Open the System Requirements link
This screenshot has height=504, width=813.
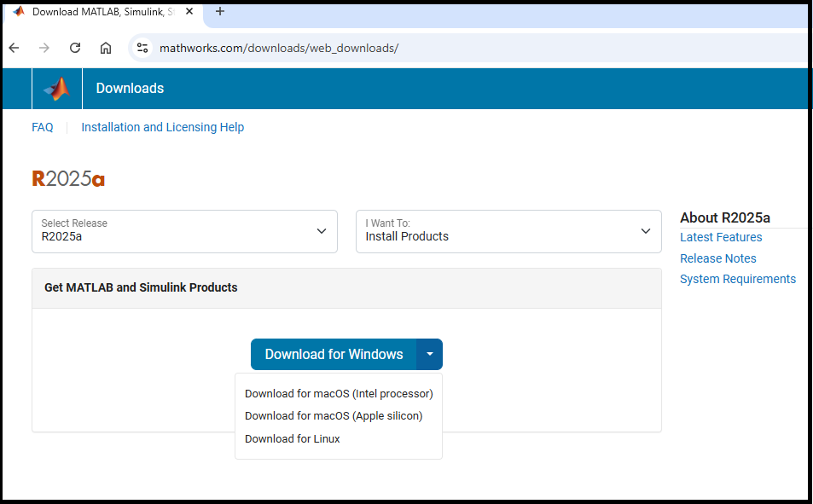737,279
